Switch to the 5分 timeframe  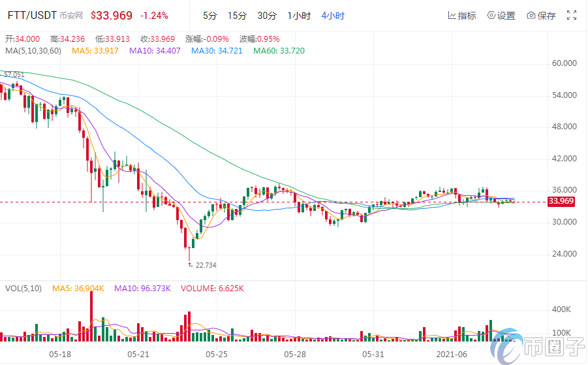click(209, 16)
